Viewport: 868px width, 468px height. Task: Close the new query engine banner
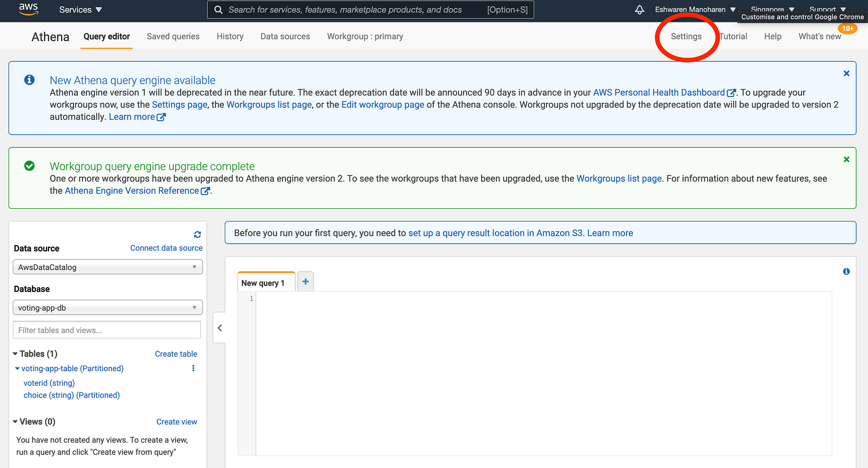[846, 73]
